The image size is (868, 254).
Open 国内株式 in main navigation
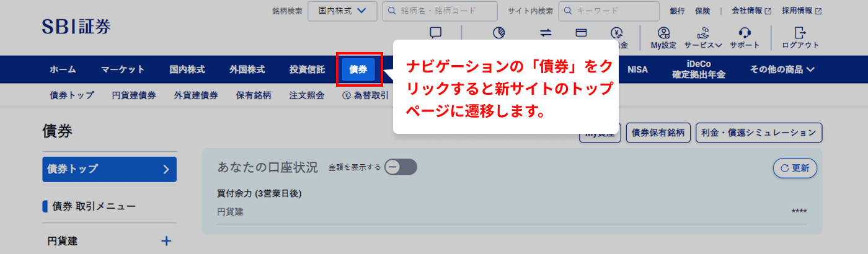[x=187, y=69]
